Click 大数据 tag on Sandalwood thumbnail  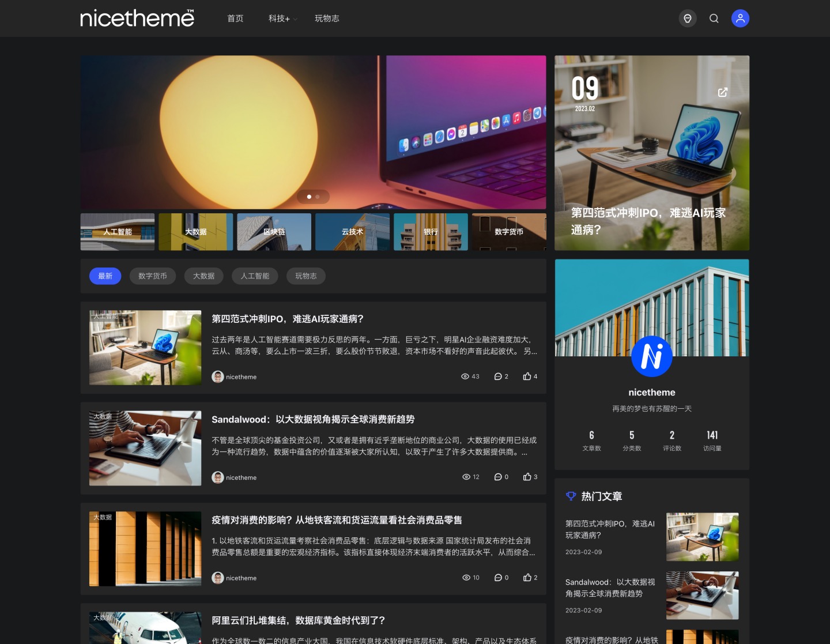click(103, 416)
